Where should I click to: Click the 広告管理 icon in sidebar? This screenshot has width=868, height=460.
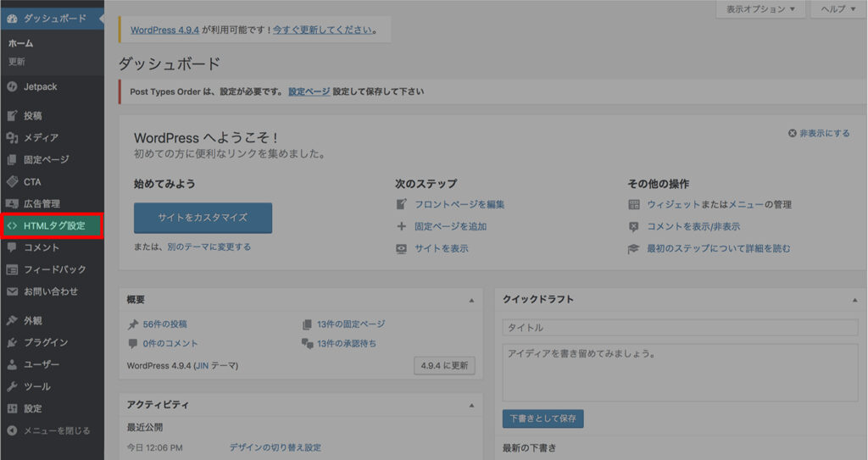(12, 203)
